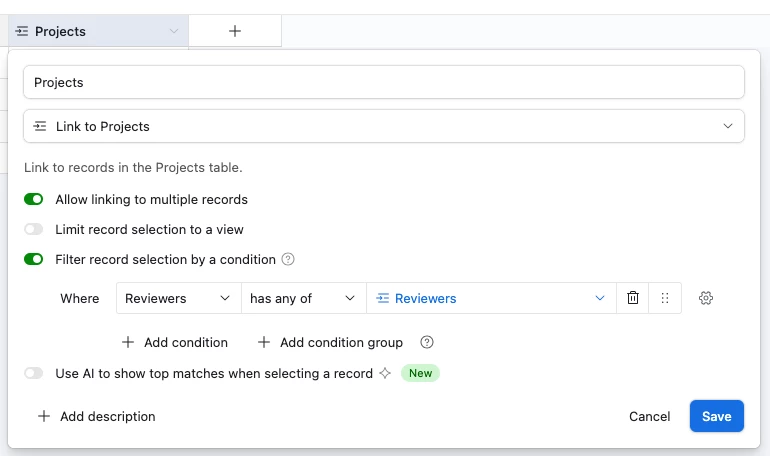The image size is (770, 456).
Task: Turn off Filter record selection by a condition
Action: click(x=34, y=259)
